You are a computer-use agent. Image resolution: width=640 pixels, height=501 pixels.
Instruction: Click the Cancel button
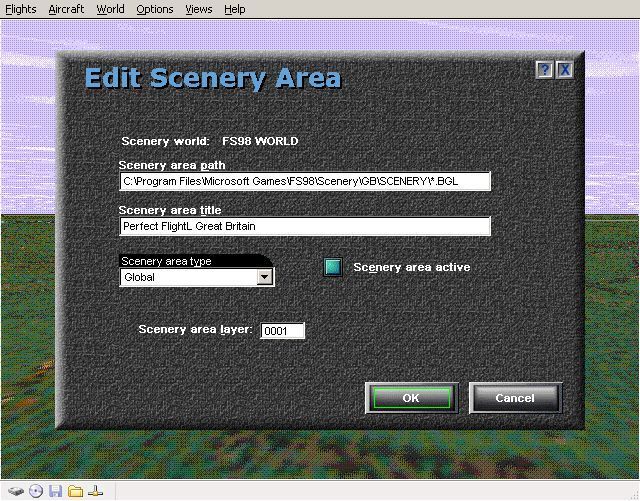pyautogui.click(x=516, y=398)
